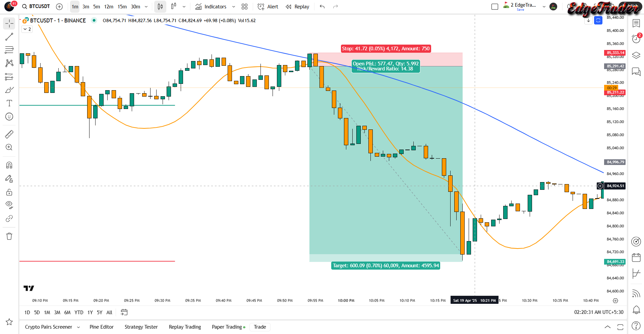The height and width of the screenshot is (334, 644).
Task: Expand the EdgeTrader layout dropdown
Action: (544, 7)
